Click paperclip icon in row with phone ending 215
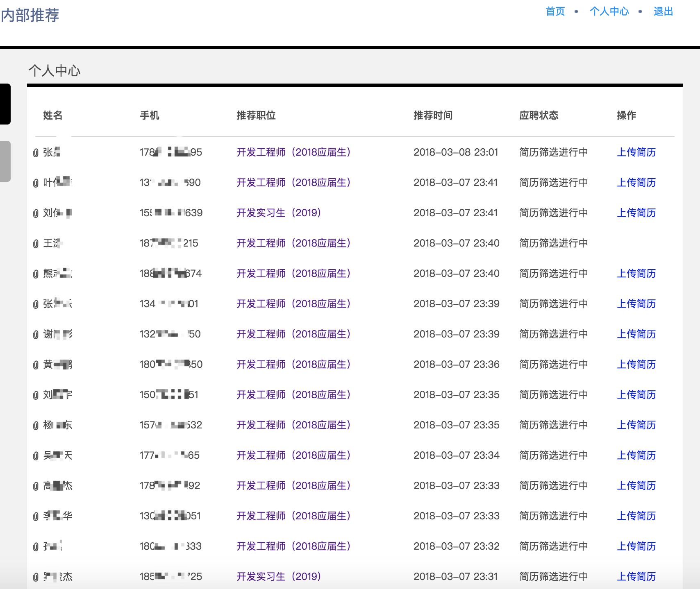This screenshot has height=589, width=700. (36, 244)
